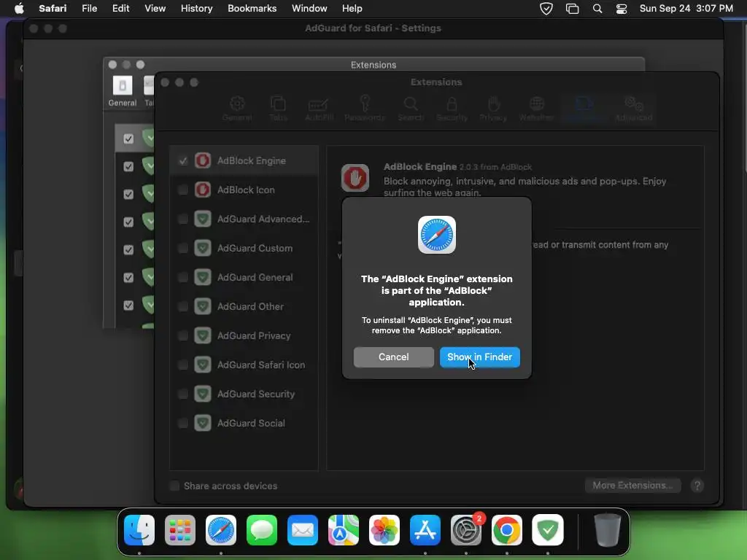Open Safari menu in menu bar
The height and width of the screenshot is (560, 747).
point(53,9)
